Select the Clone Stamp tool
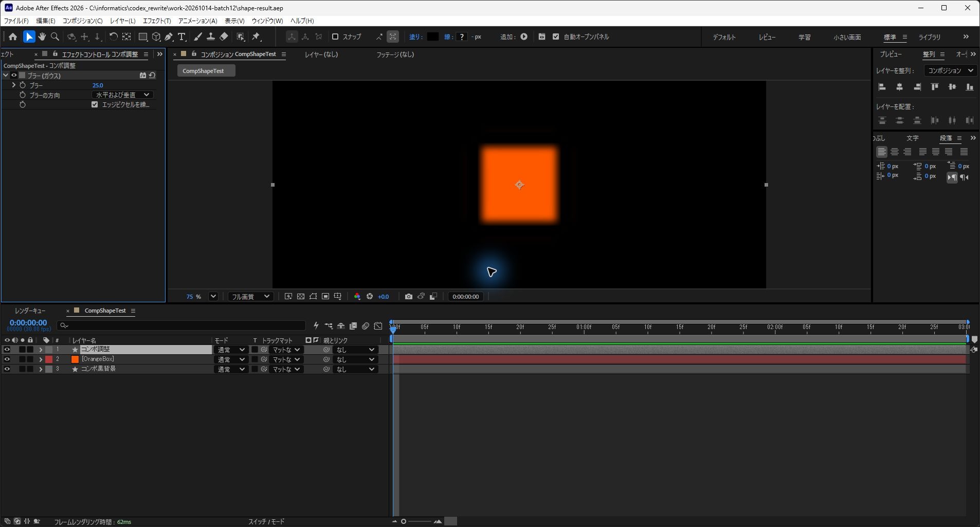980x527 pixels. pos(211,37)
